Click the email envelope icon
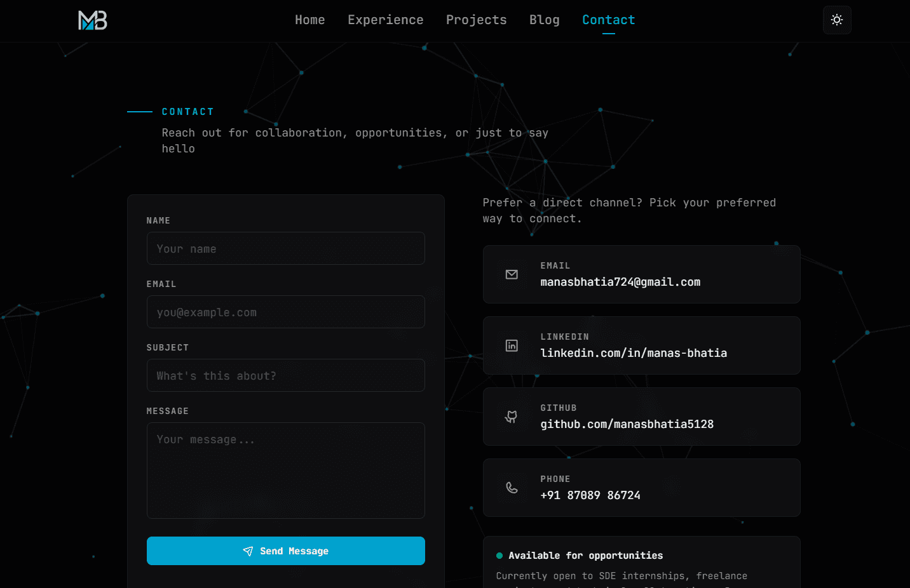Viewport: 910px width, 588px height. click(512, 274)
